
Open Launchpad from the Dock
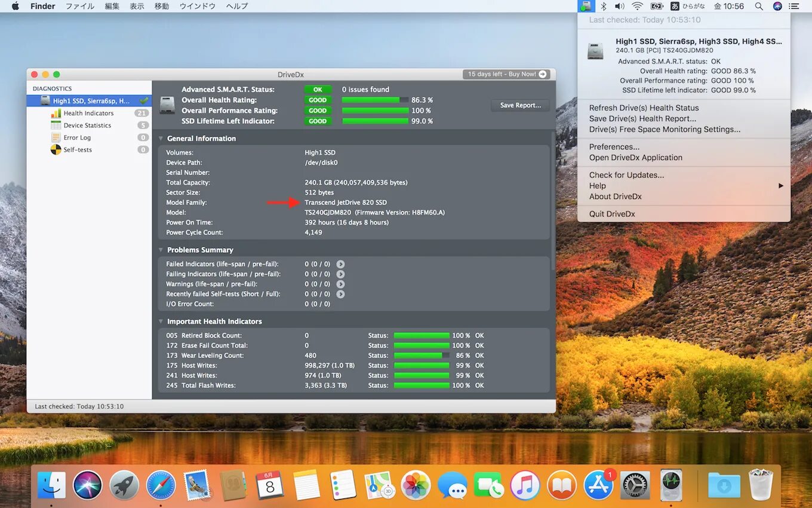pyautogui.click(x=124, y=485)
